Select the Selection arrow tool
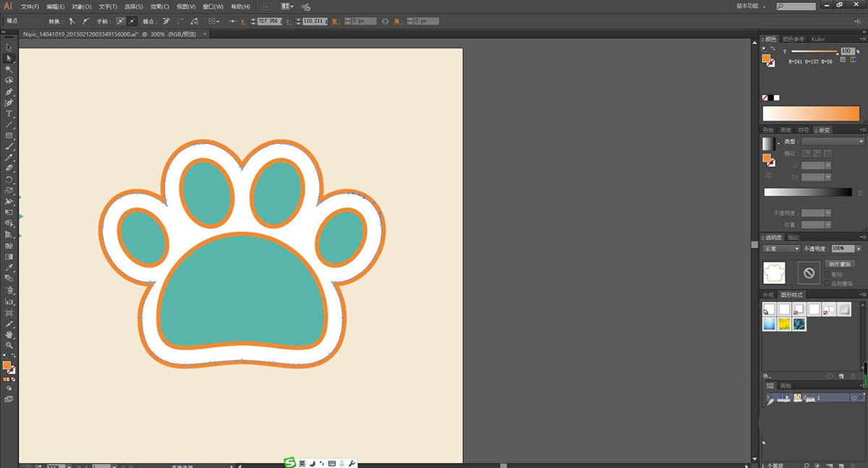The width and height of the screenshot is (868, 468). (9, 48)
